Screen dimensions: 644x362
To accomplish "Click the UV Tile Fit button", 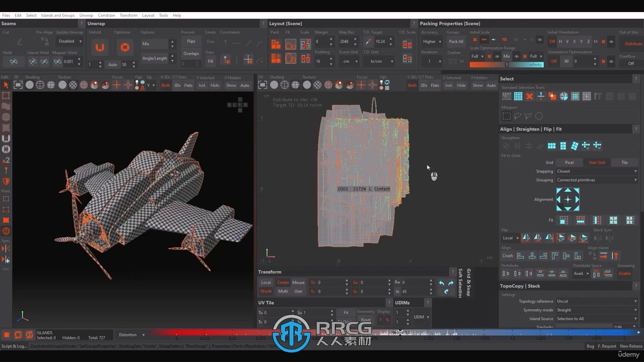I will point(346,312).
